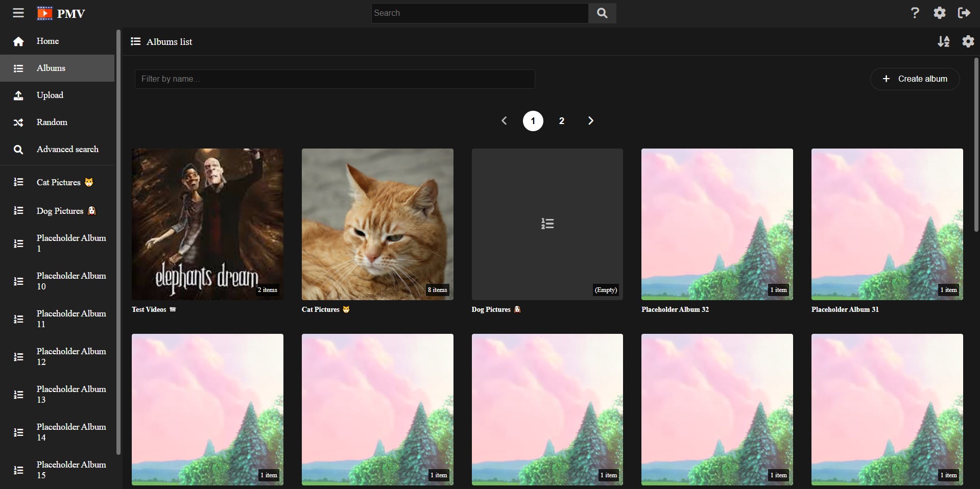This screenshot has height=489, width=980.
Task: Click the Albums list heading text
Action: (169, 42)
